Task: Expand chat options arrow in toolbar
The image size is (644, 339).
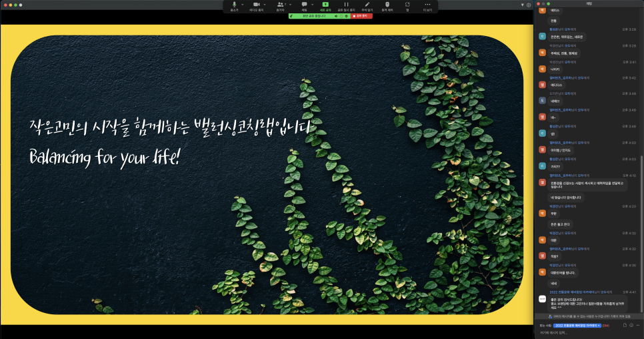Action: click(313, 5)
